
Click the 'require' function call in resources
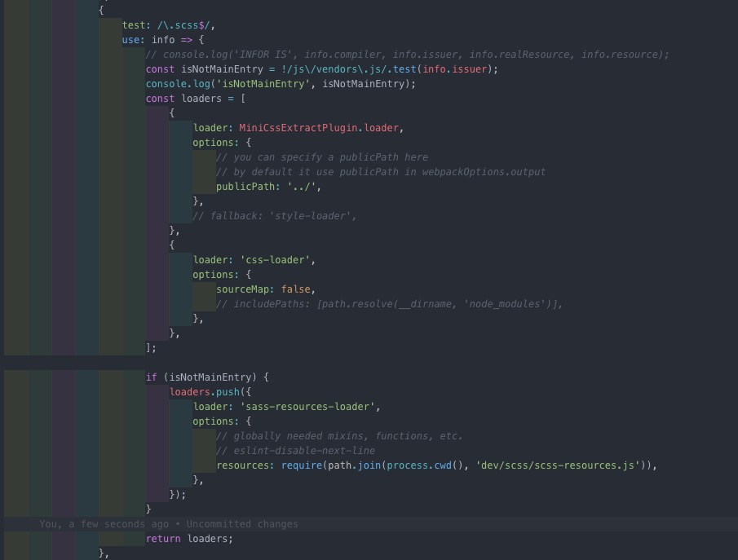[x=301, y=465]
